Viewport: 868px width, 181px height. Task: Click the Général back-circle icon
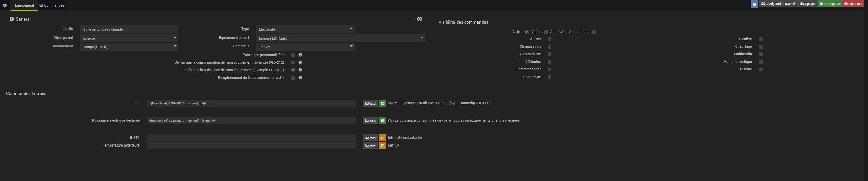[12, 19]
